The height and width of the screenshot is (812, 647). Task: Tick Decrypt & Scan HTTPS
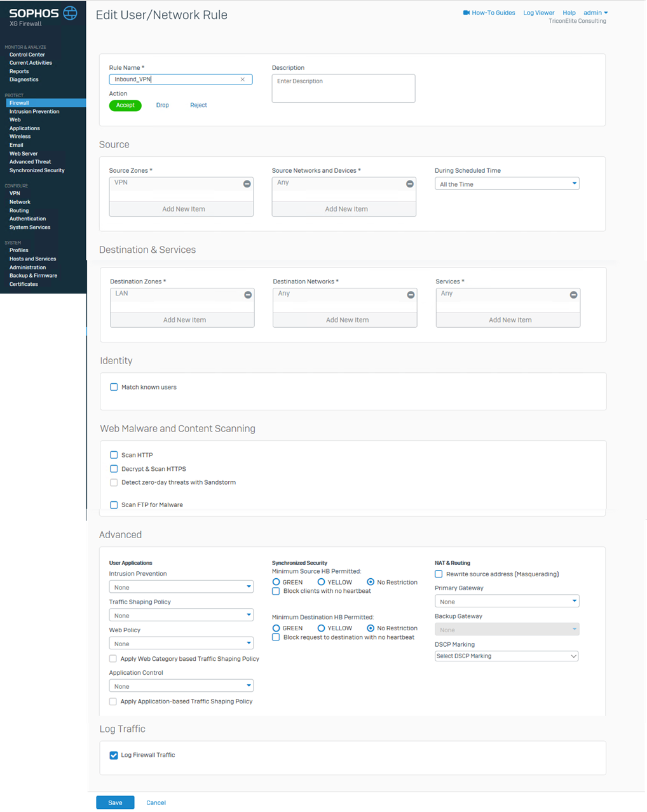[114, 469]
